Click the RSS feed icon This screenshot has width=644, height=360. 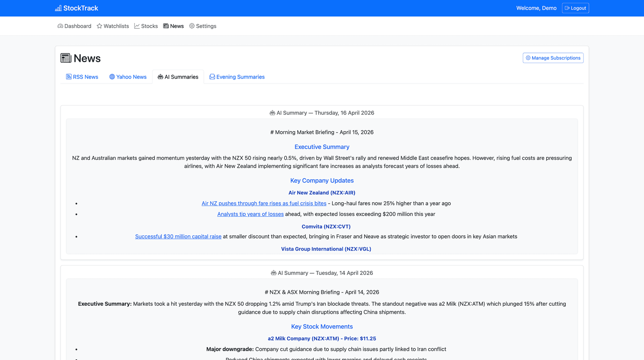(69, 77)
